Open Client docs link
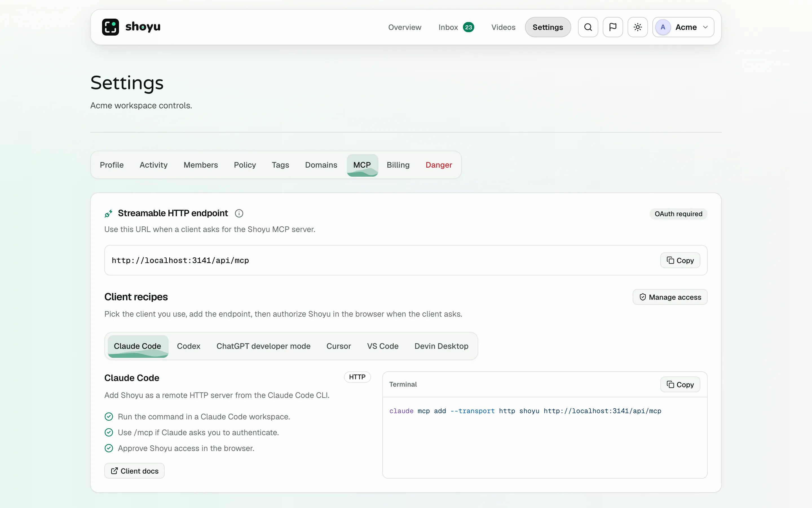The image size is (812, 508). point(134,471)
